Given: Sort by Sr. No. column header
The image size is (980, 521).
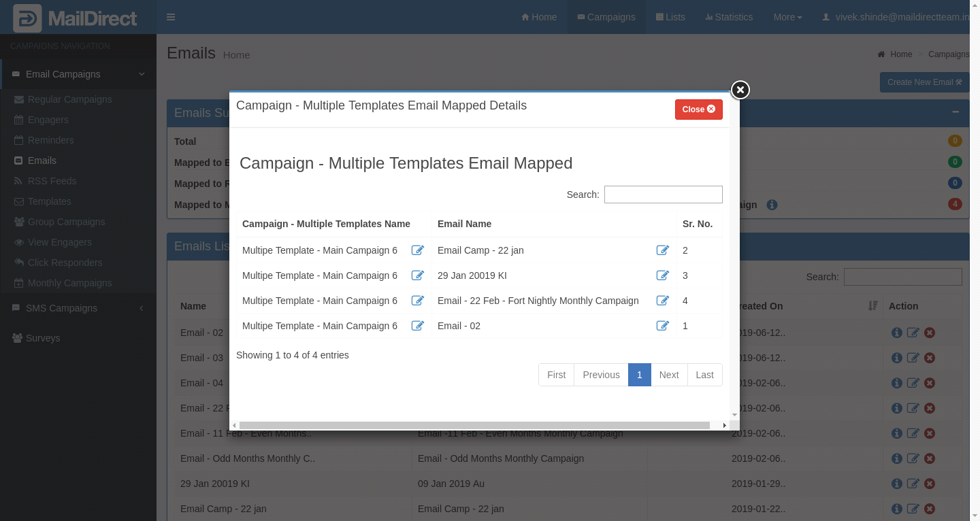Looking at the screenshot, I should [697, 224].
